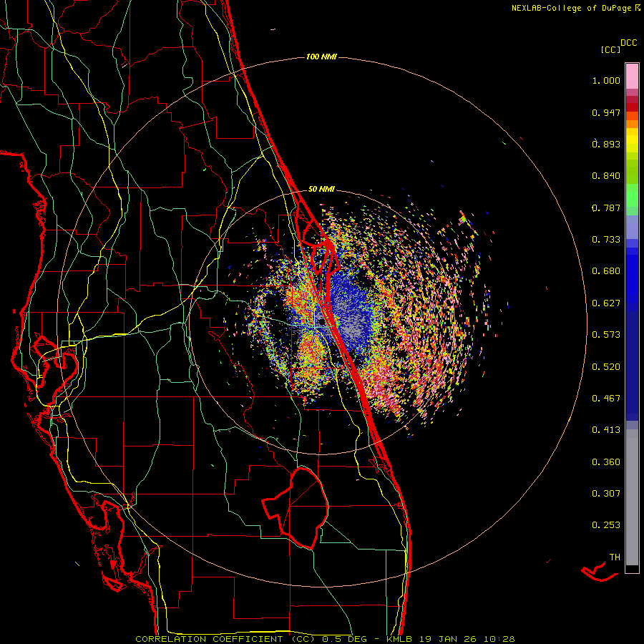This screenshot has width=644, height=644.
Task: Click the 0.307 value on the color scale
Action: tap(606, 494)
